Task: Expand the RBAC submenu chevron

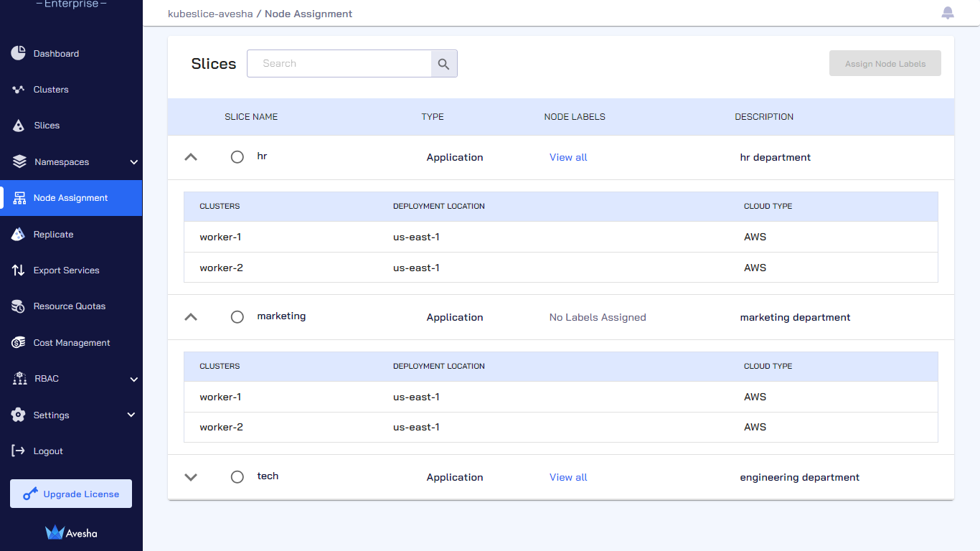Action: coord(133,379)
